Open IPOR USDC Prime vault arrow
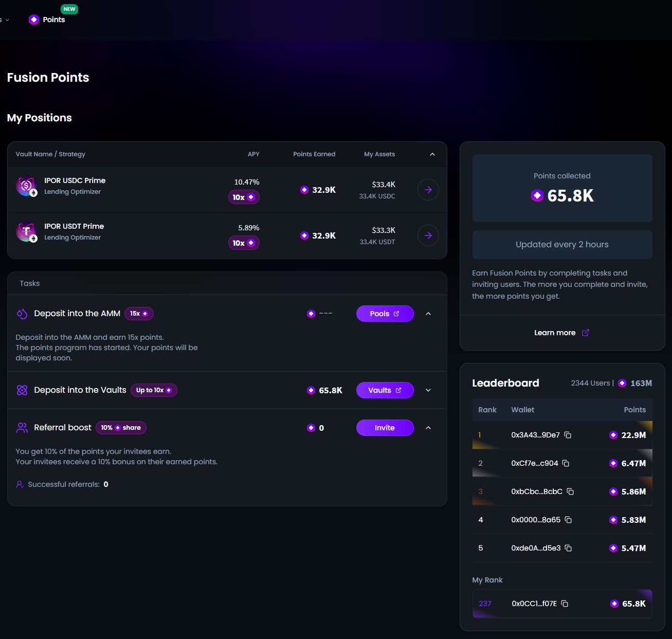672x639 pixels. point(428,190)
